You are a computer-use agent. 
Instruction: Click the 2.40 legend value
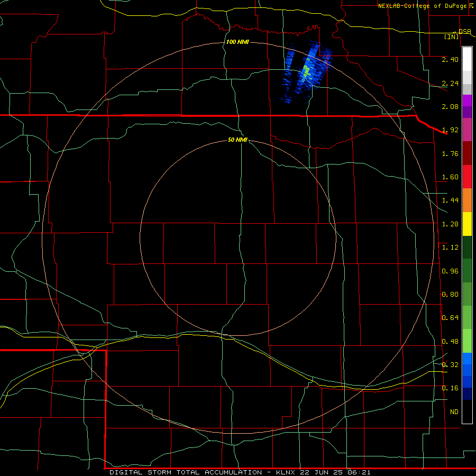(x=450, y=59)
